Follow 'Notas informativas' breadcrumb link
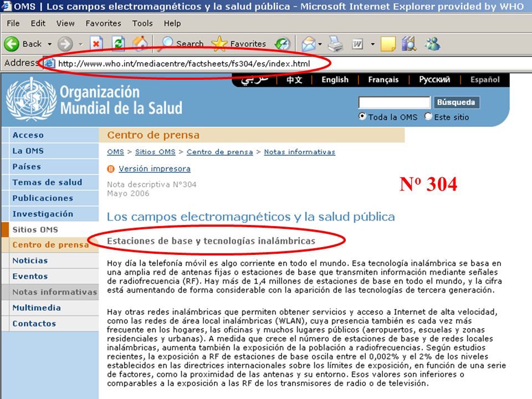Viewport: 532px width, 399px height. (x=300, y=152)
